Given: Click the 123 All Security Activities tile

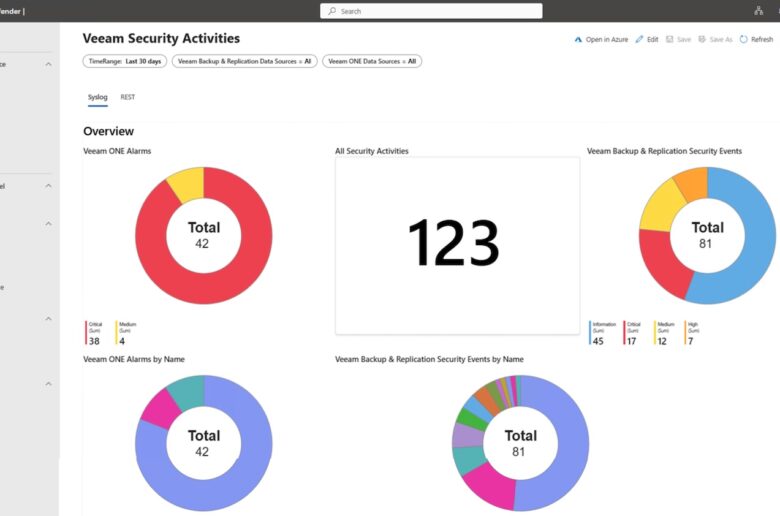Looking at the screenshot, I should point(456,244).
